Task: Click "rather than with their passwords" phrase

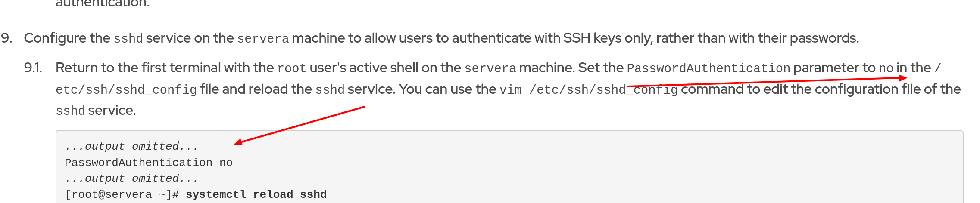Action: tap(757, 38)
